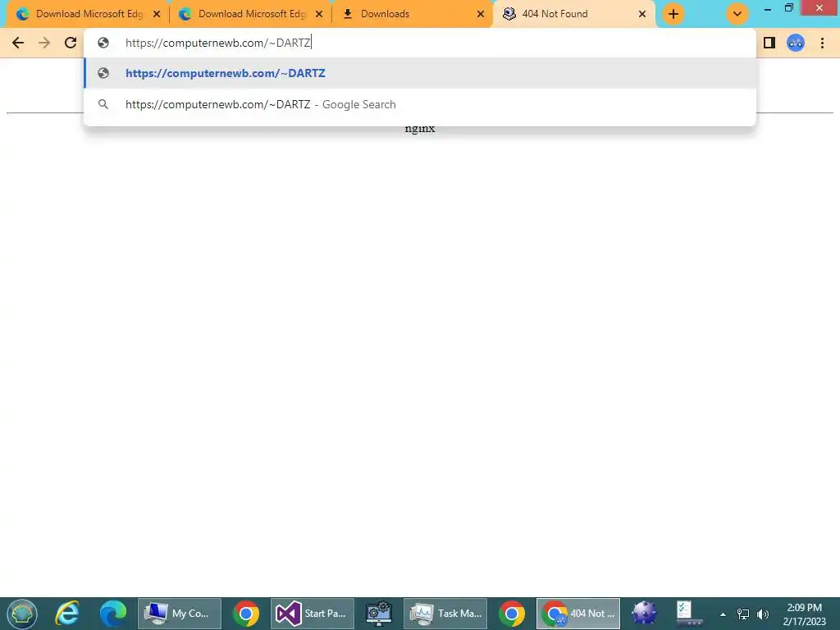Open My Computer taskbar window
840x630 pixels.
pos(180,614)
